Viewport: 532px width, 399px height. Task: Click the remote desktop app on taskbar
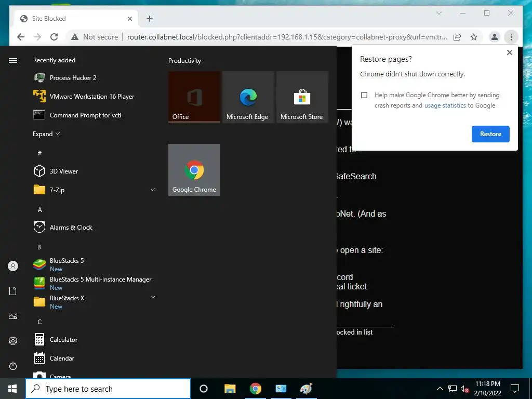tap(281, 389)
